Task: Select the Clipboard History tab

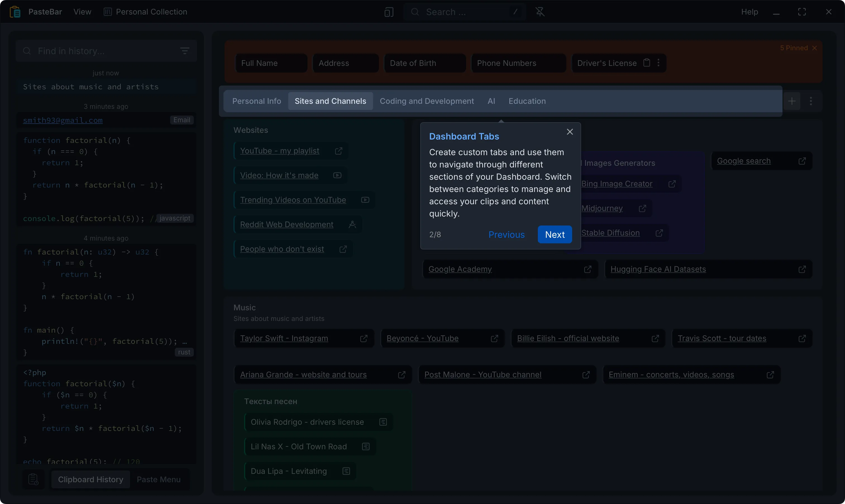Action: (x=90, y=479)
